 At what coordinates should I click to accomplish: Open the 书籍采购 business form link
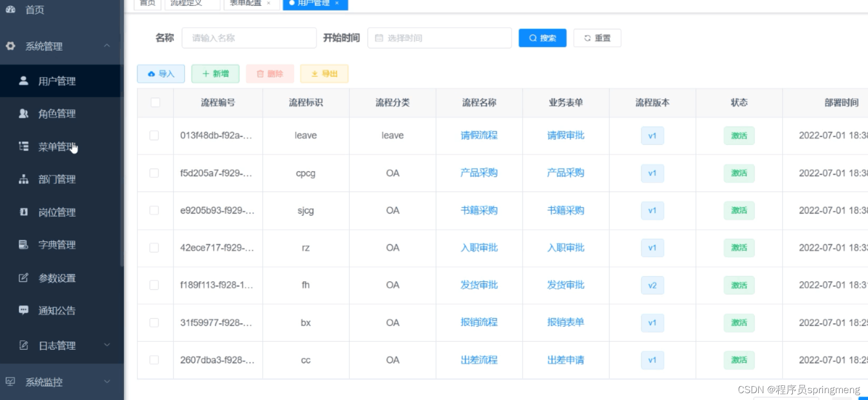coord(566,210)
